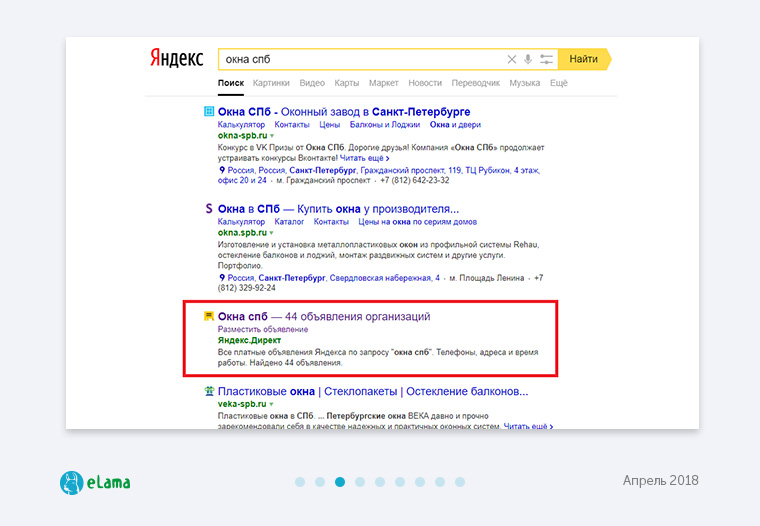The image size is (760, 526).
Task: Open 'Окна спб — 44 объявления организаций' result
Action: [x=324, y=316]
